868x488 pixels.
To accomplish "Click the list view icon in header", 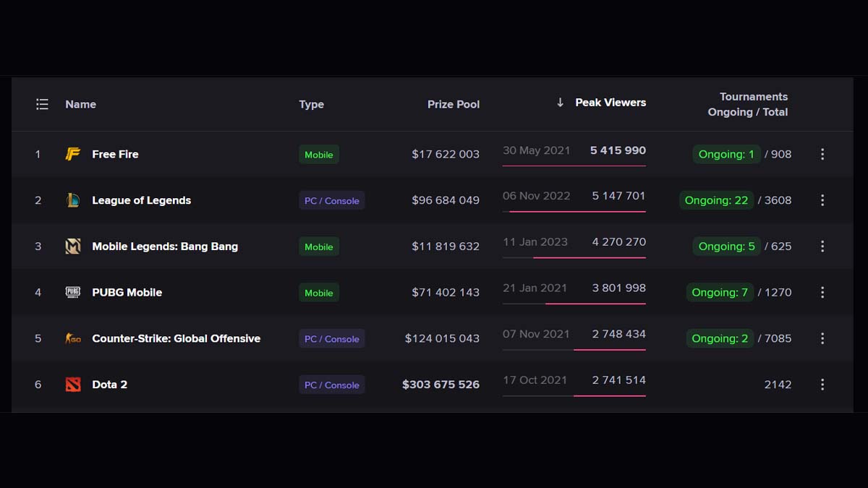I will click(42, 104).
